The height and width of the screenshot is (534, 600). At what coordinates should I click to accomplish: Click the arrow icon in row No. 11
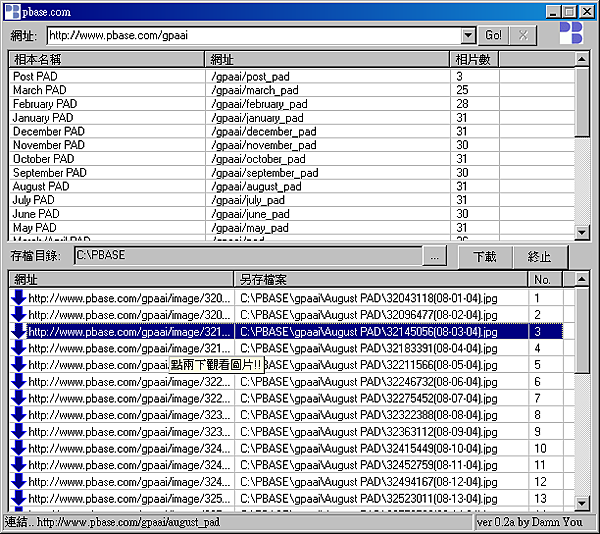[18, 465]
